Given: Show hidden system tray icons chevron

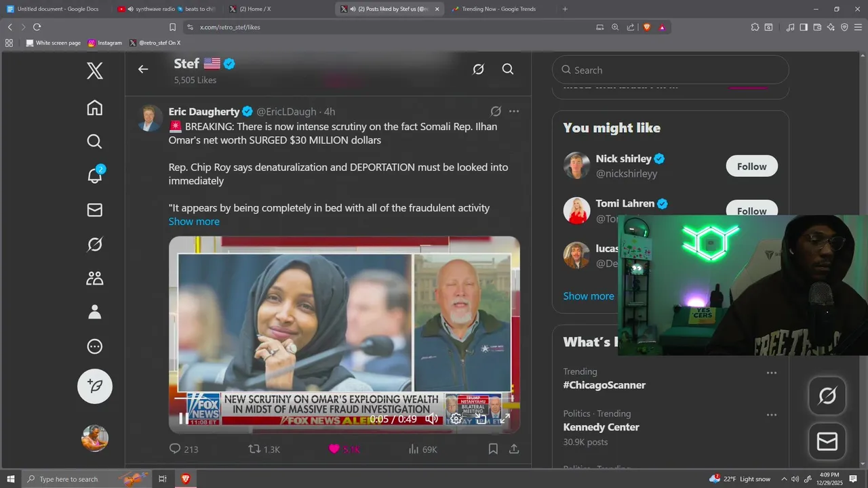Looking at the screenshot, I should 784,479.
